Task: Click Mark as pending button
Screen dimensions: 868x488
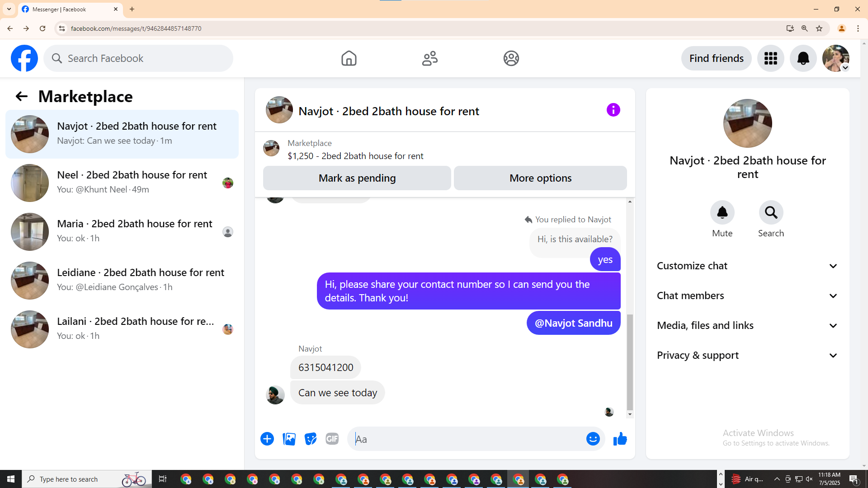Action: (x=357, y=178)
